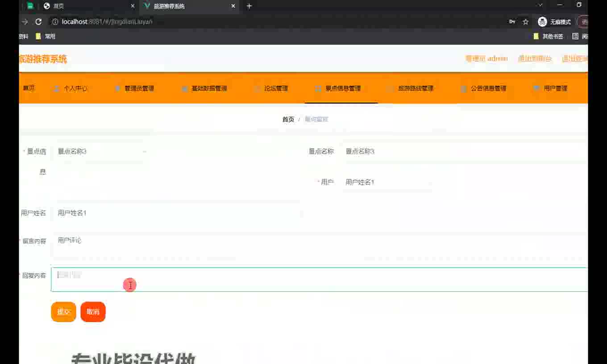Open 管理员管理 menu

134,88
